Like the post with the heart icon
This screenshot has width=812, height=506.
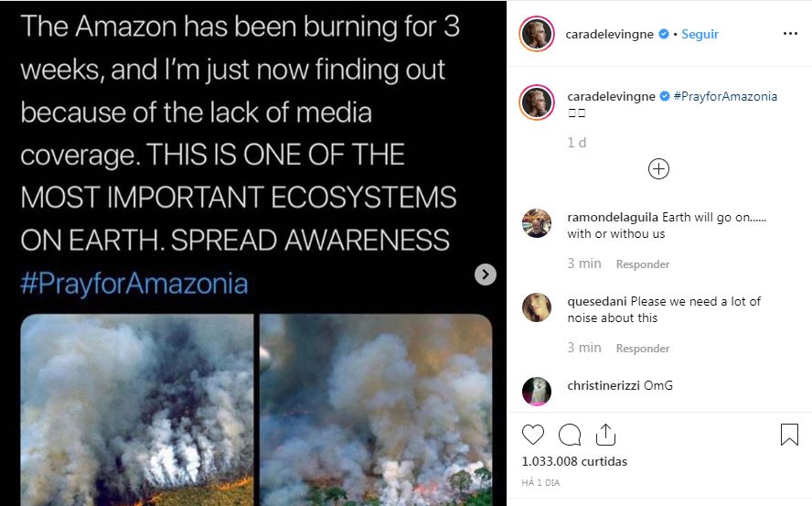[x=533, y=435]
